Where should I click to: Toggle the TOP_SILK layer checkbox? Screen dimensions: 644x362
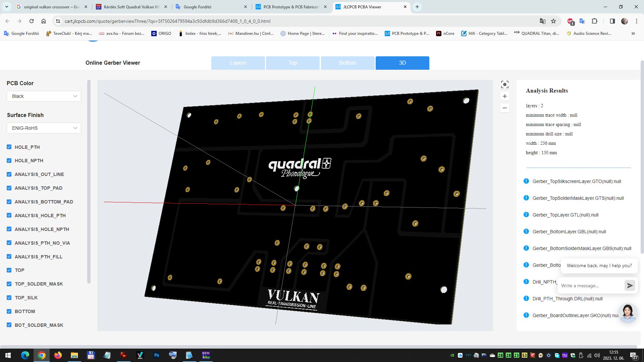(x=9, y=298)
